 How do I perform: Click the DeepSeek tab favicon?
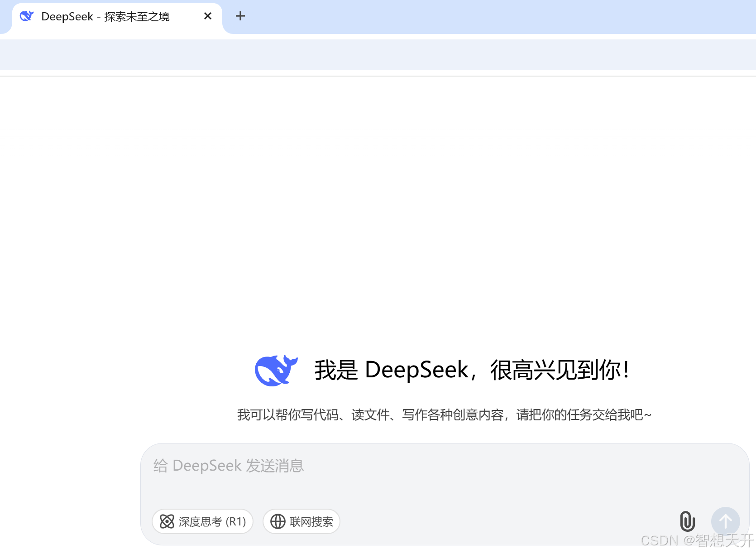click(27, 16)
